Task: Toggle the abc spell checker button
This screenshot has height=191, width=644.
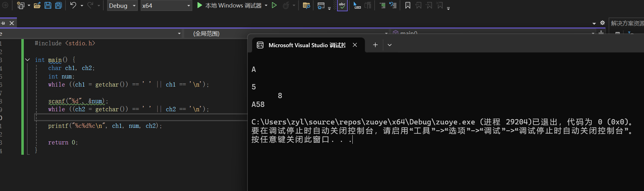Action: coord(342,5)
